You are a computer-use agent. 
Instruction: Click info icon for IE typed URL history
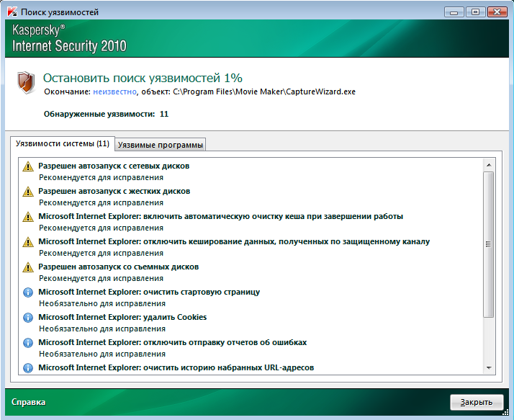[28, 368]
